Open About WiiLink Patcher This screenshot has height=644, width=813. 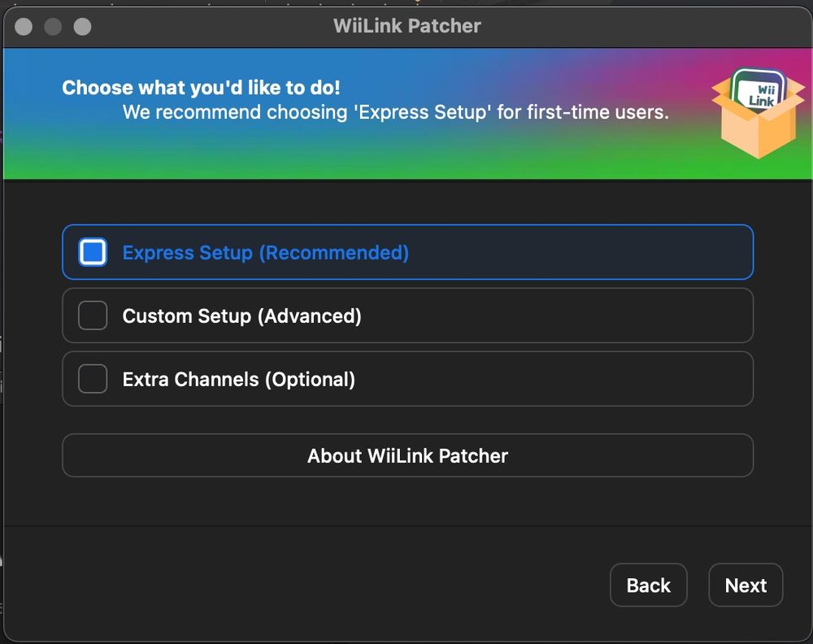[407, 455]
